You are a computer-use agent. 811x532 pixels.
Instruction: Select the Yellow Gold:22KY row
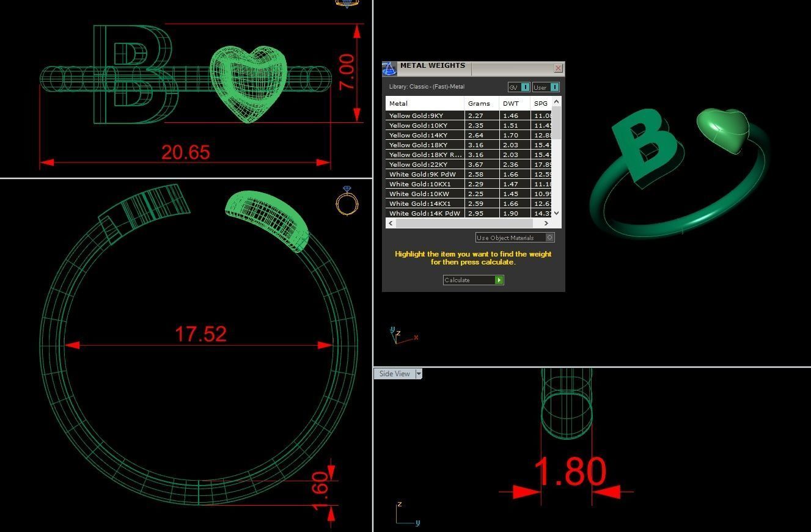pyautogui.click(x=469, y=164)
